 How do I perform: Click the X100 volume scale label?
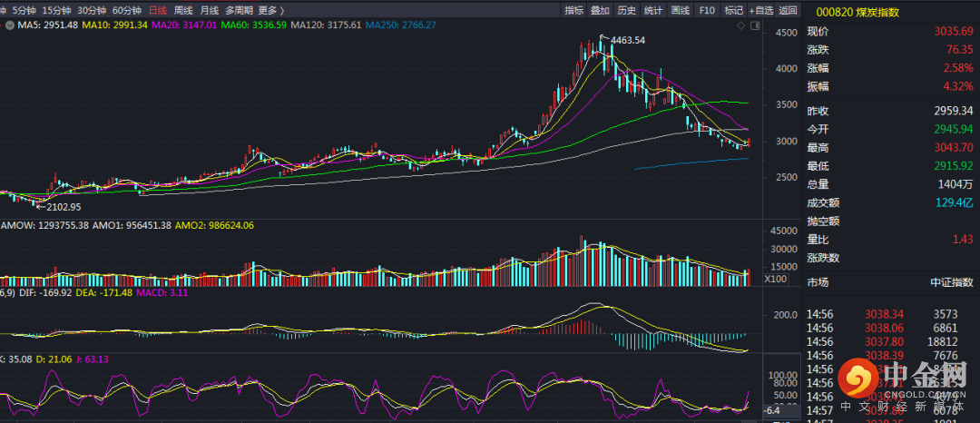[x=775, y=280]
